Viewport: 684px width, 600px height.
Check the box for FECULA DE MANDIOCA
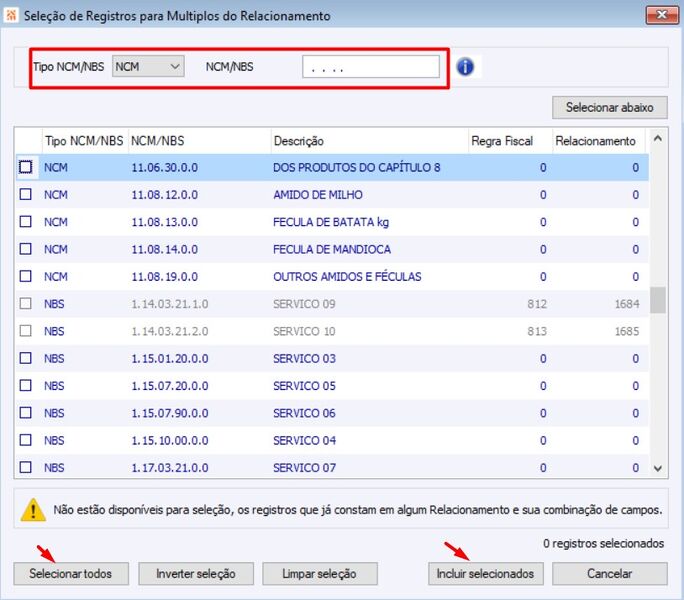[26, 249]
